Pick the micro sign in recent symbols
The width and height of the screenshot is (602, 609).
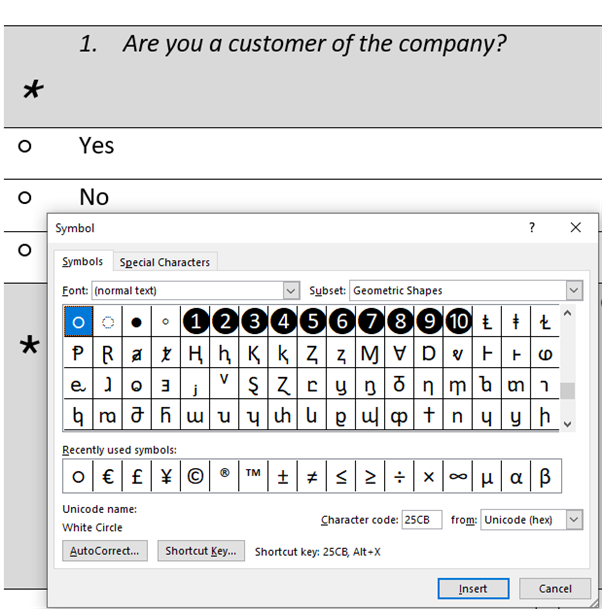pos(487,476)
